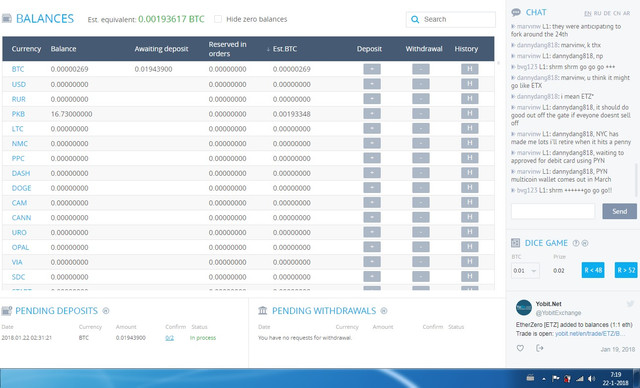Click the volume icon in system tray
640x388 pixels.
(x=592, y=379)
